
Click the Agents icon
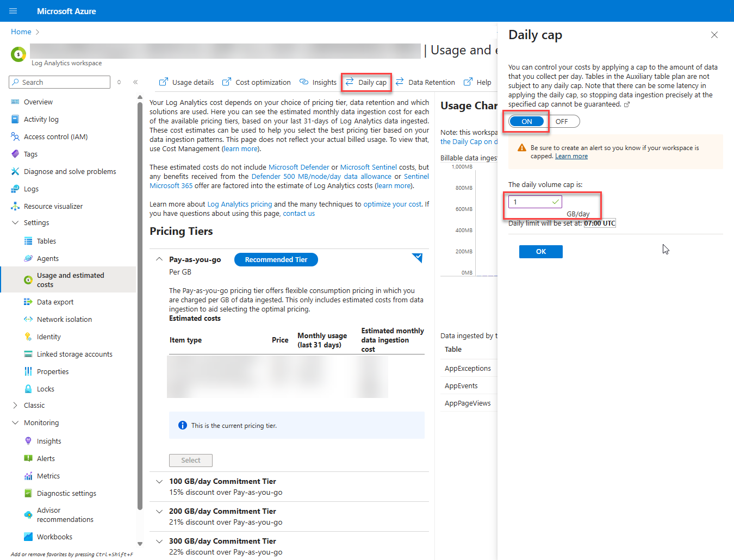tap(28, 258)
